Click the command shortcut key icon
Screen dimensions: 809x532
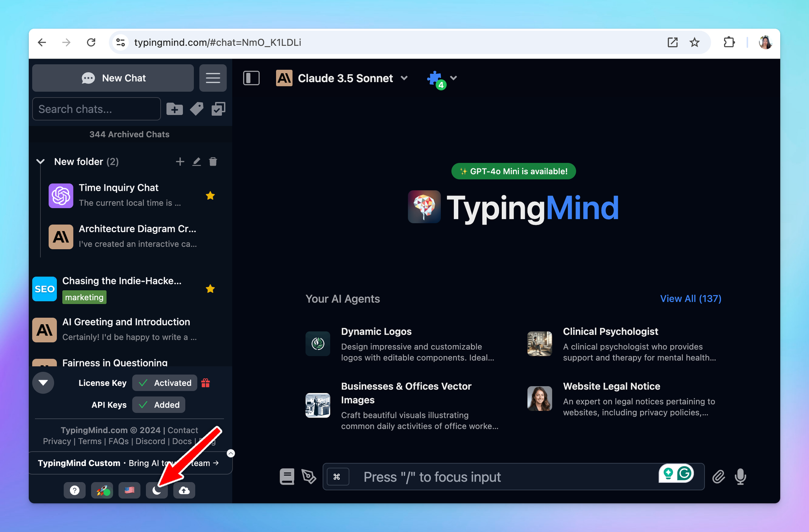pyautogui.click(x=337, y=477)
